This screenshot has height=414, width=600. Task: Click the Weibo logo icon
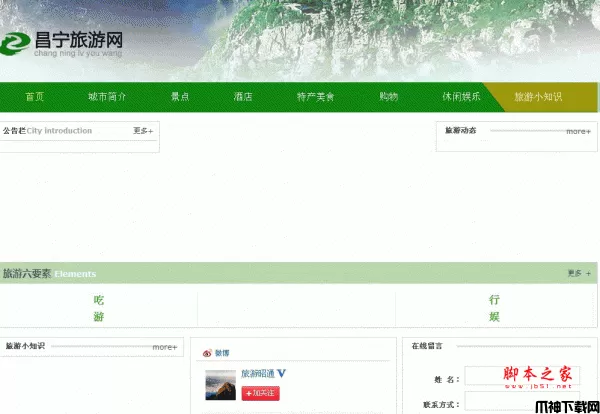pyautogui.click(x=207, y=353)
